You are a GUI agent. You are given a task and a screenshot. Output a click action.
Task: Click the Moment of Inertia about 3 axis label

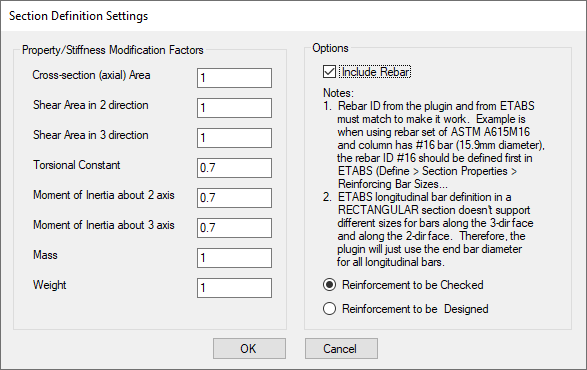[x=104, y=225]
